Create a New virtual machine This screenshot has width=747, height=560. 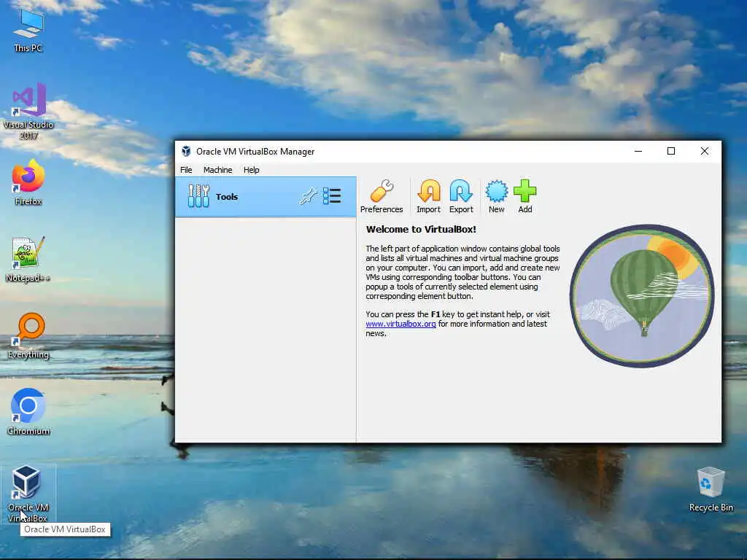[496, 196]
